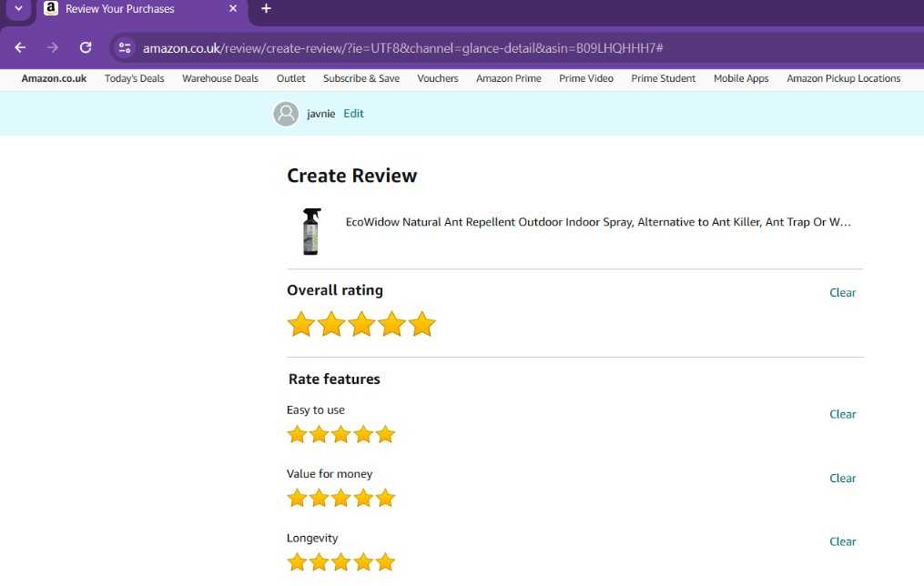Viewport: 924px width, 586px height.
Task: Reload the page with the refresh icon
Action: click(86, 47)
